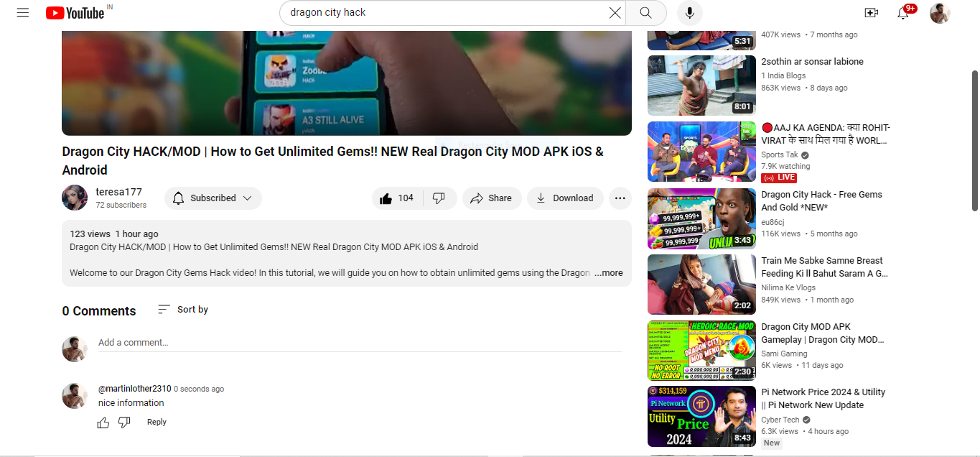The image size is (980, 457).
Task: Click the '72 subscribers' text
Action: [121, 206]
